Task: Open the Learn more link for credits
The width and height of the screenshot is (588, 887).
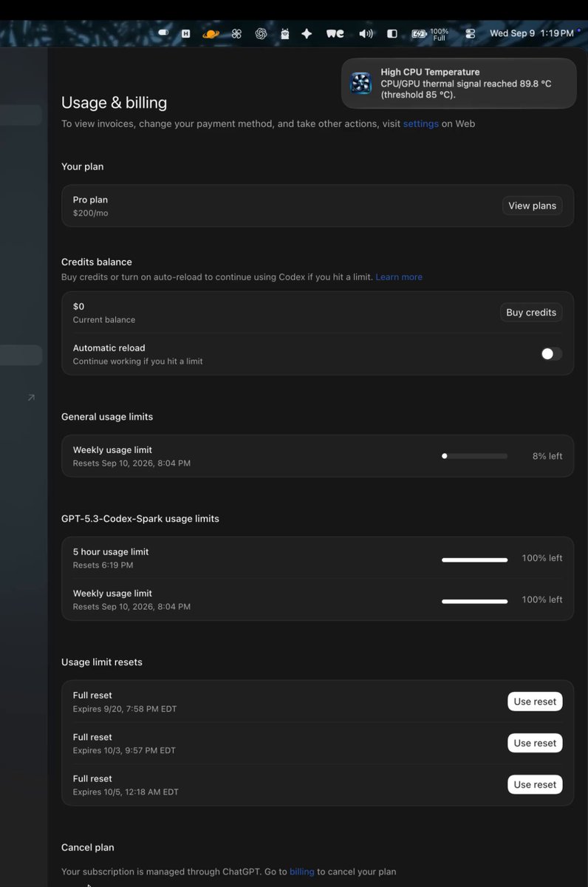Action: [x=399, y=276]
